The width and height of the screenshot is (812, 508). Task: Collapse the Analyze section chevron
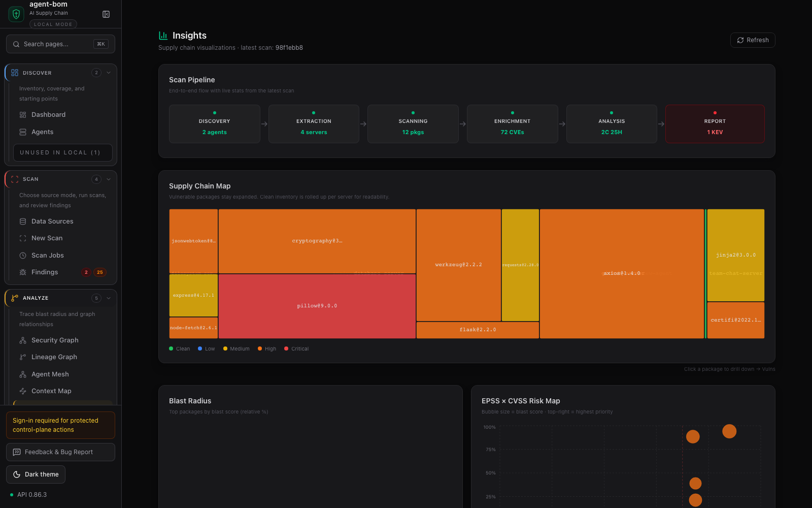[x=109, y=298]
